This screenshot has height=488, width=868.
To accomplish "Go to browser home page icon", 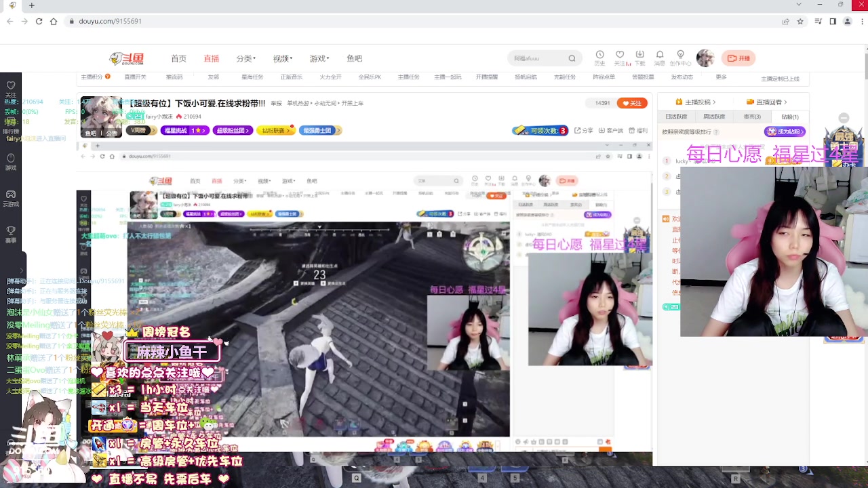I will coord(54,21).
